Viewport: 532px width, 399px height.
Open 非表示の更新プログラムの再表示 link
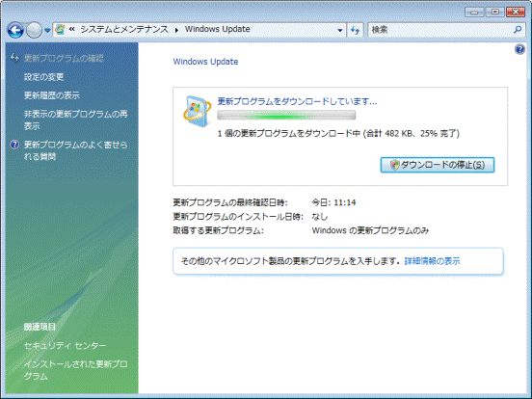coord(76,120)
